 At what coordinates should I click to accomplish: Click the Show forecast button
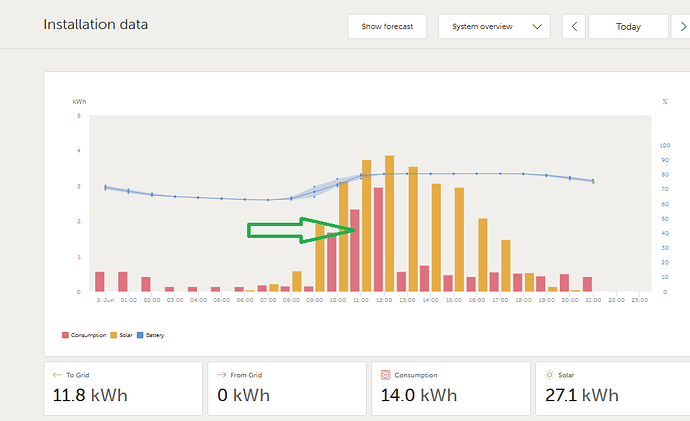pyautogui.click(x=387, y=27)
